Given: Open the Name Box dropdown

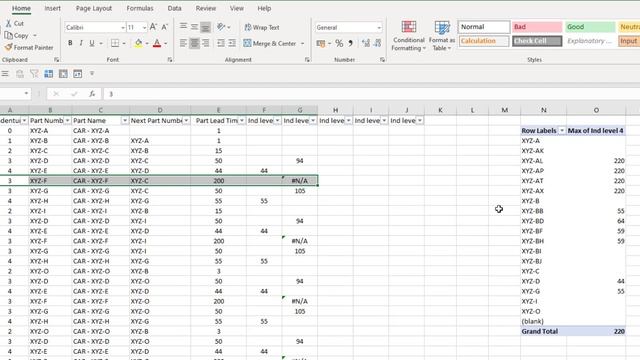Looking at the screenshot, I should (26, 93).
